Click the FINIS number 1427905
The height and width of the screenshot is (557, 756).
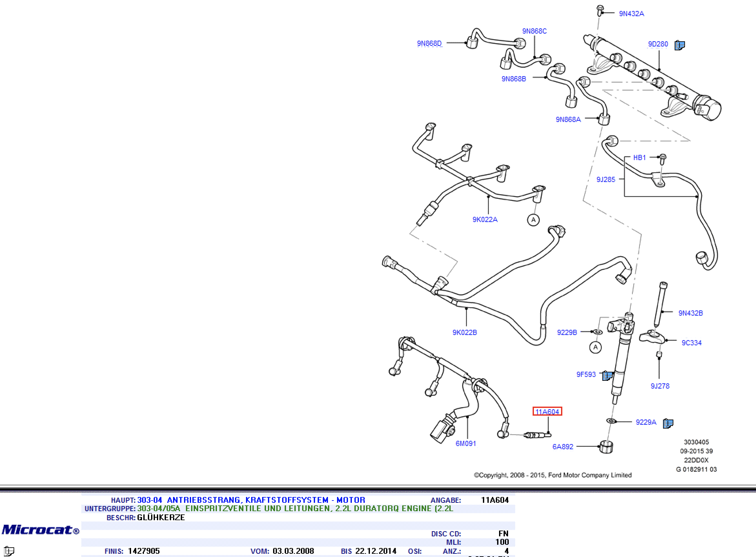click(144, 551)
